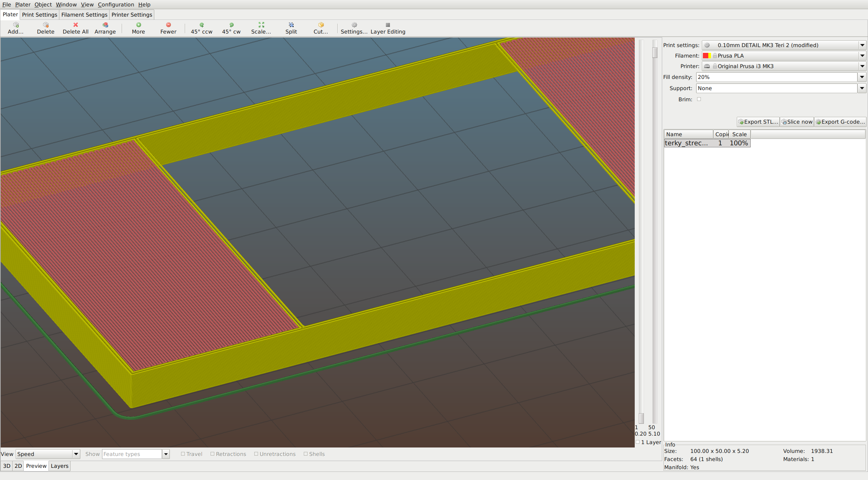
Task: Activate Layer Editing mode
Action: click(388, 28)
